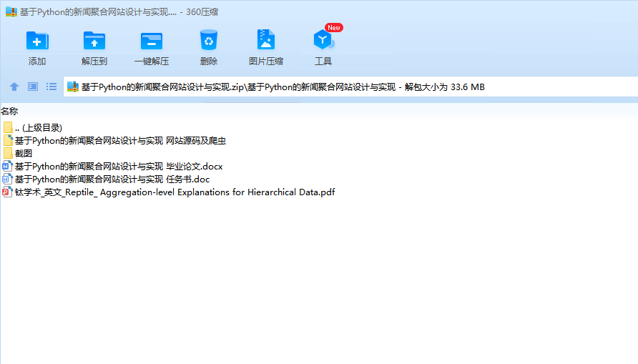
Task: Click the folder icon beside 截图
Action: pos(8,153)
